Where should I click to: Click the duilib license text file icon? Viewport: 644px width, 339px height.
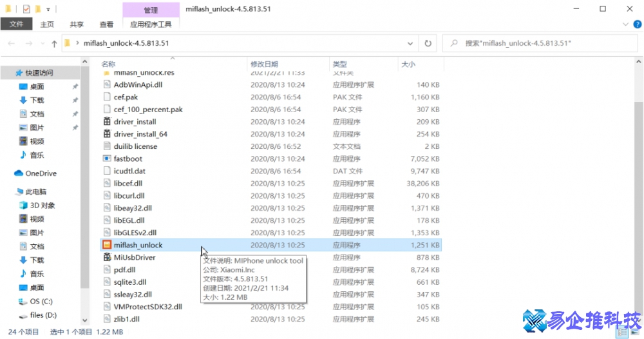107,146
